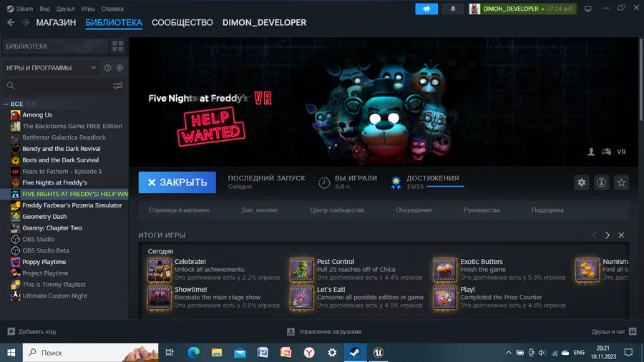Click Play! achievement icon
Viewport: 644px width, 362px height.
pos(444,298)
